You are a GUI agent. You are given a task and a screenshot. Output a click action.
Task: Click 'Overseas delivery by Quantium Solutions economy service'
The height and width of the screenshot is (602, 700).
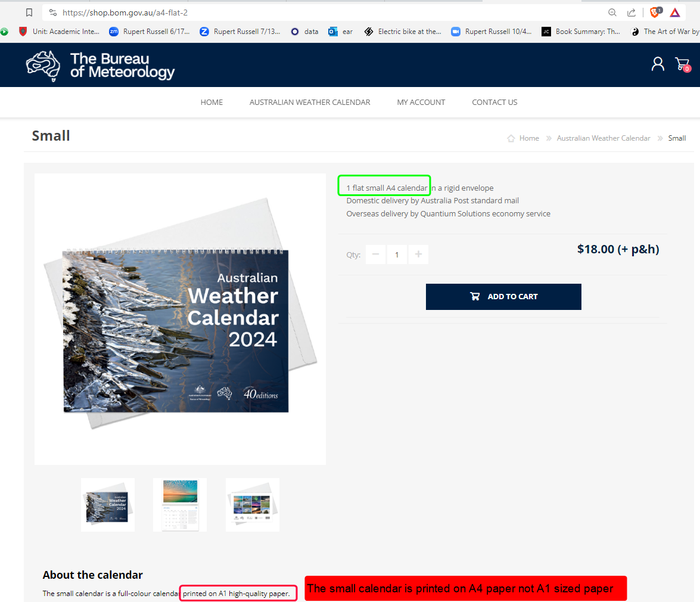pyautogui.click(x=448, y=214)
